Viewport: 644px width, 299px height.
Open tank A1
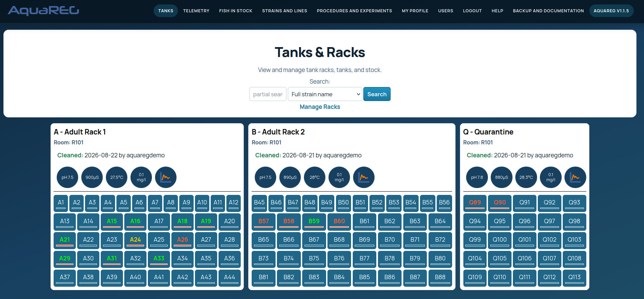click(61, 203)
